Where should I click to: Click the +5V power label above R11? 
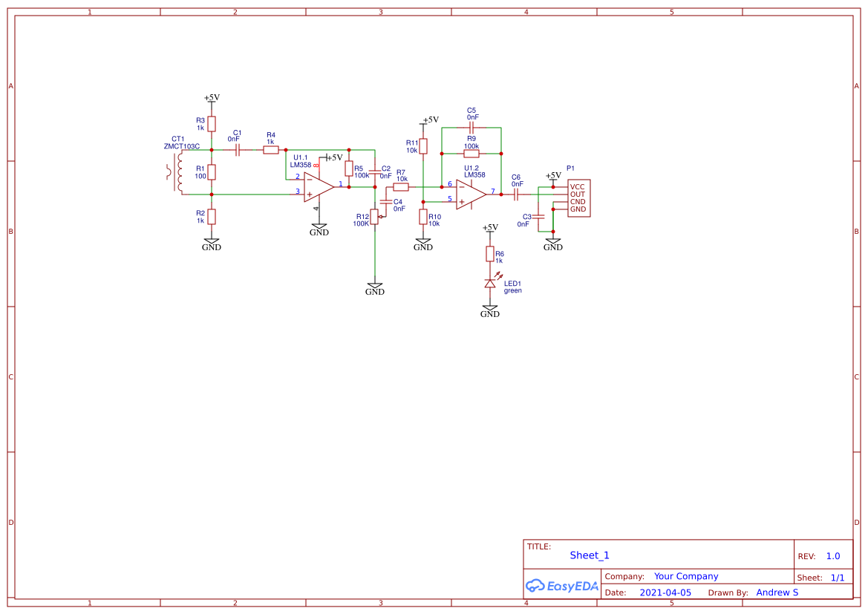[431, 120]
